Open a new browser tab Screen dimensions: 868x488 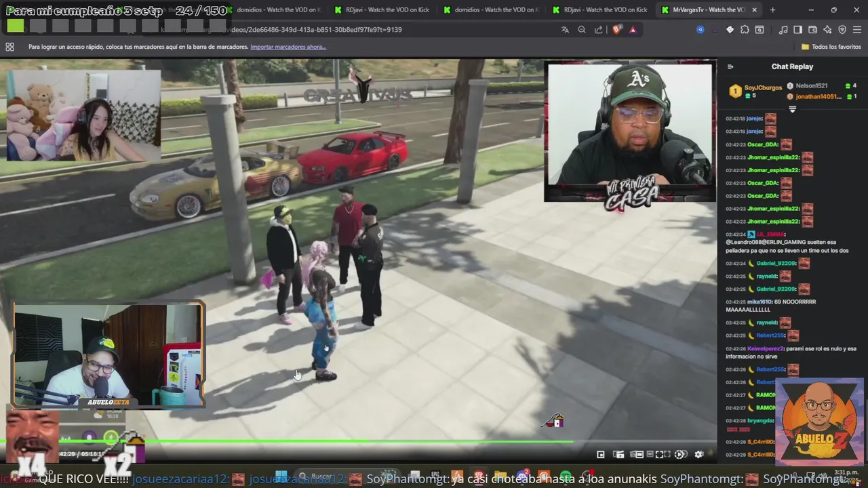coord(772,9)
